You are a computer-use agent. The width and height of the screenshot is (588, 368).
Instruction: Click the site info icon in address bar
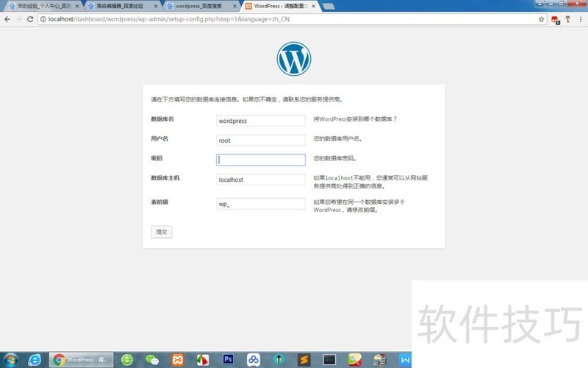43,19
